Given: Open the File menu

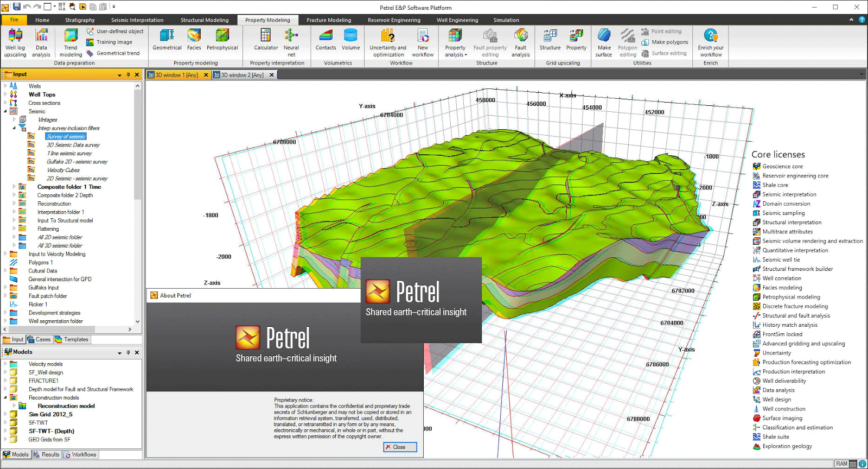Looking at the screenshot, I should (x=14, y=20).
